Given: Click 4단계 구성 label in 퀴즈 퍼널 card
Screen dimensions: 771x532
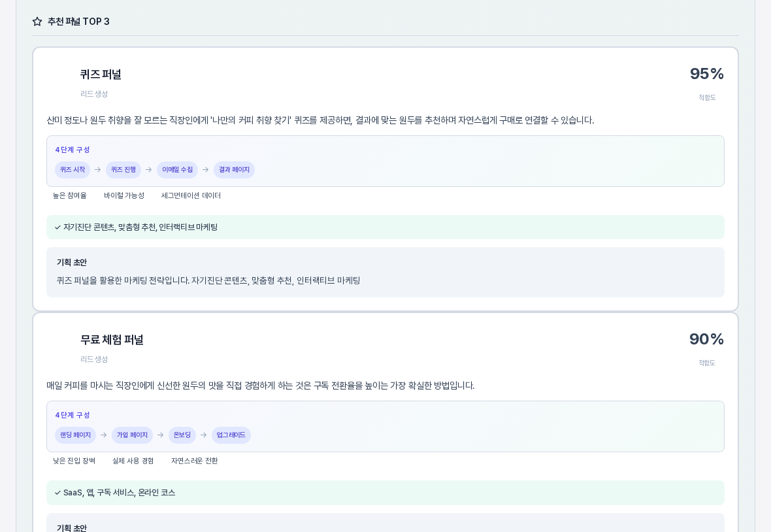Looking at the screenshot, I should click(x=73, y=150).
